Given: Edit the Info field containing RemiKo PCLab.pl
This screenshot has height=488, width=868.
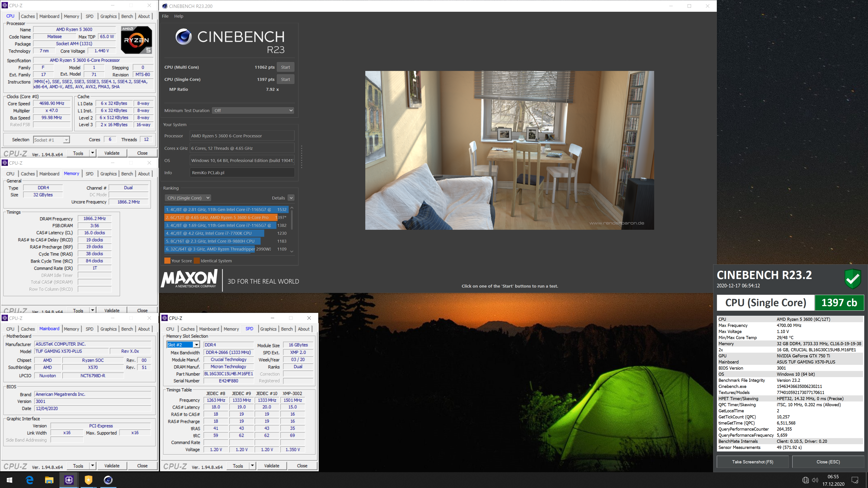Looking at the screenshot, I should tap(242, 173).
